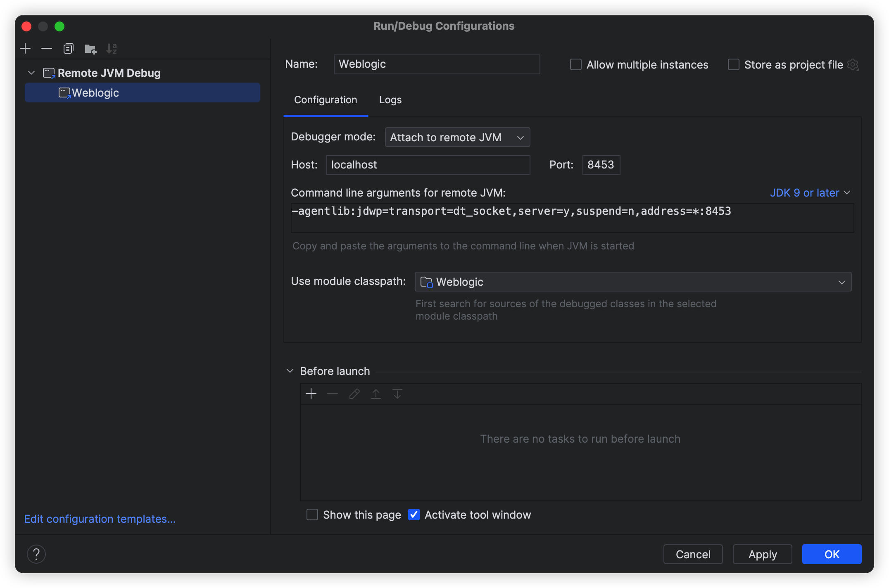889x588 pixels.
Task: Create a new configuration folder
Action: pos(90,49)
